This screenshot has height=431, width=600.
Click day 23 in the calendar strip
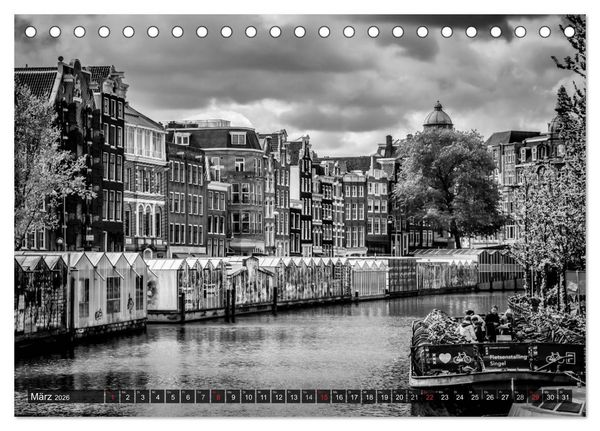(x=445, y=397)
